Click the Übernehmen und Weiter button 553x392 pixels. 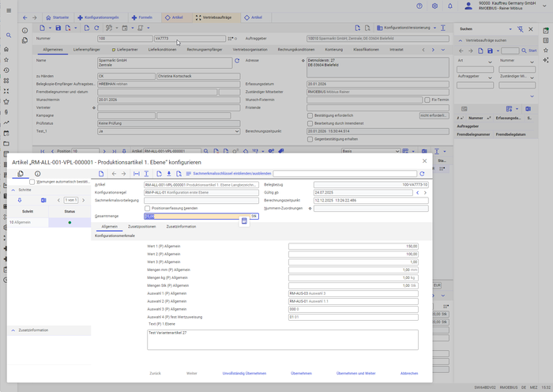pyautogui.click(x=355, y=372)
